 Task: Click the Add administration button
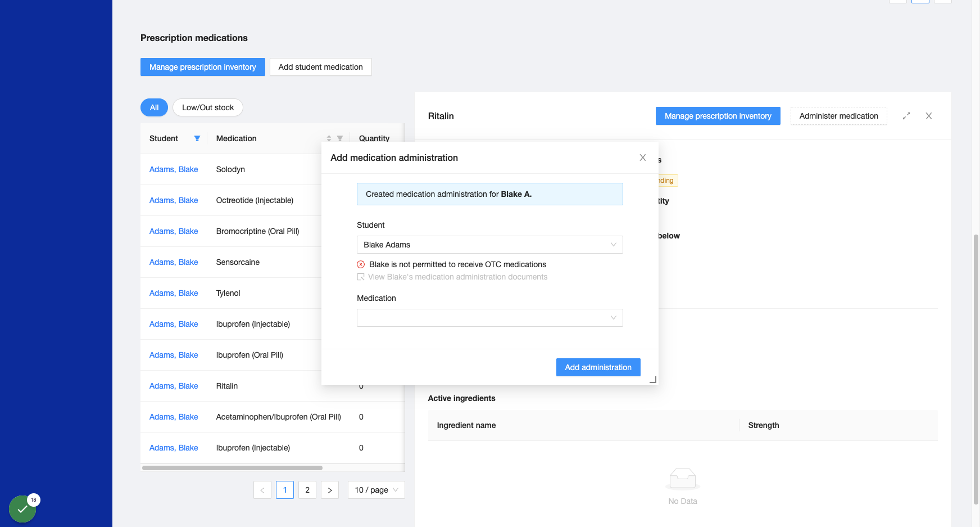click(598, 367)
